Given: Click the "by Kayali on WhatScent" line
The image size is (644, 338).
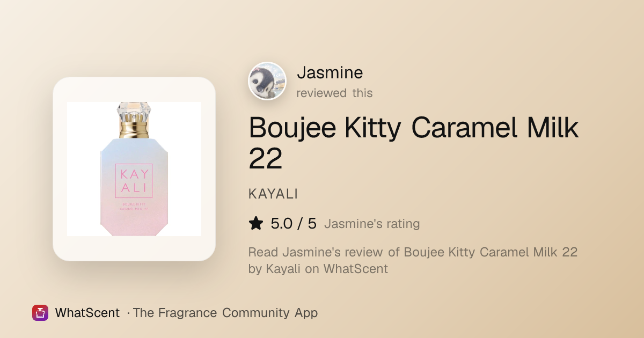Looking at the screenshot, I should pyautogui.click(x=318, y=269).
